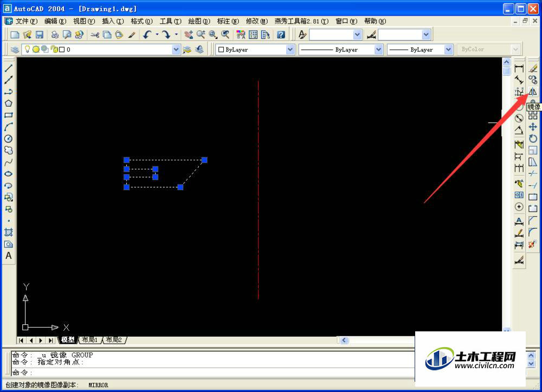Select the Circle draw tool
This screenshot has height=392, width=542.
(9, 139)
